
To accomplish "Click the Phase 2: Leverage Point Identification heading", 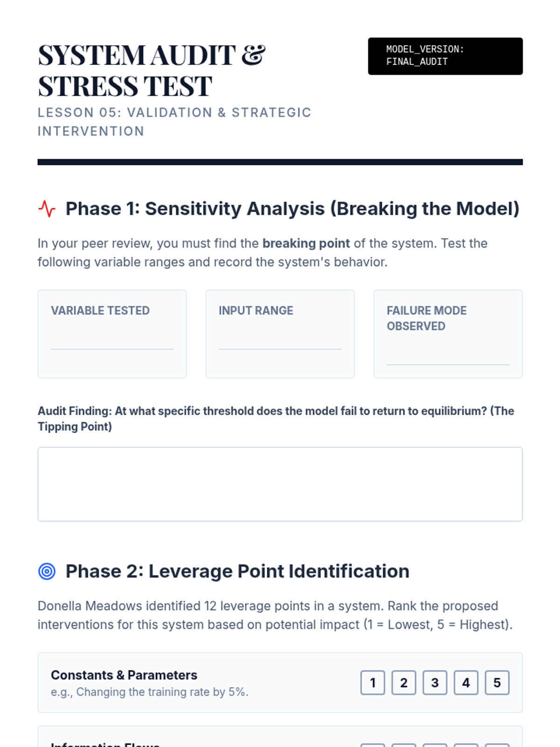I will pos(237,571).
